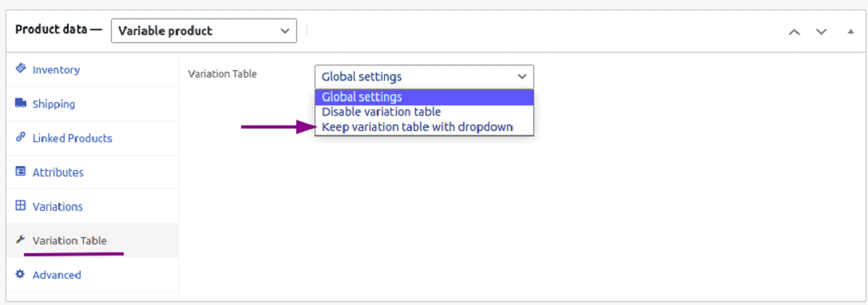Choose Keep variation table with dropdown
This screenshot has width=868, height=305.
[x=424, y=127]
